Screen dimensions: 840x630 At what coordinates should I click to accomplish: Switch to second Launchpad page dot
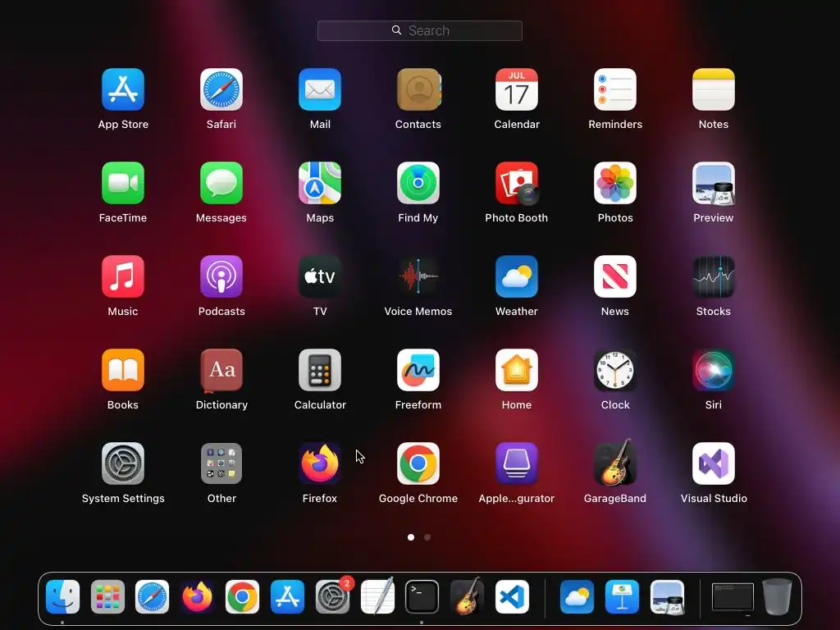427,537
